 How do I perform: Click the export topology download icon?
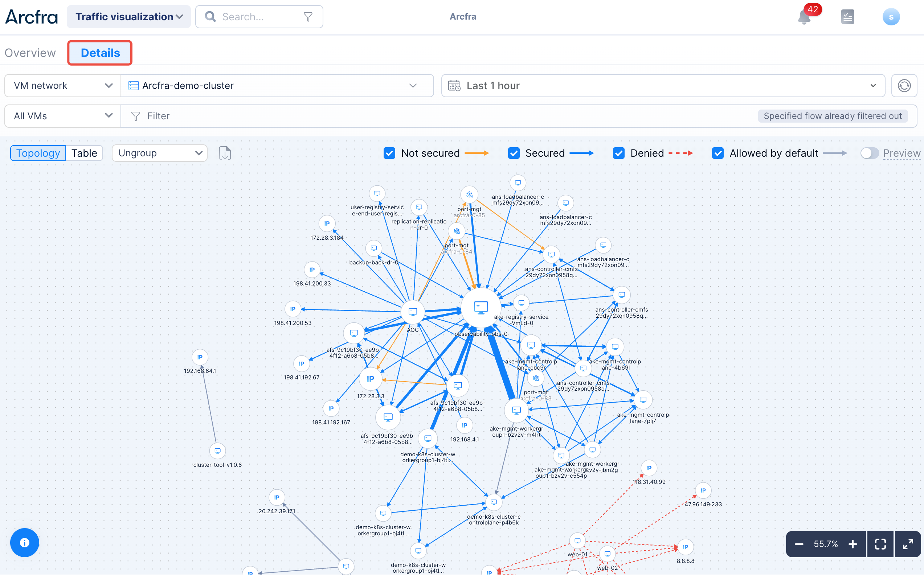coord(225,153)
